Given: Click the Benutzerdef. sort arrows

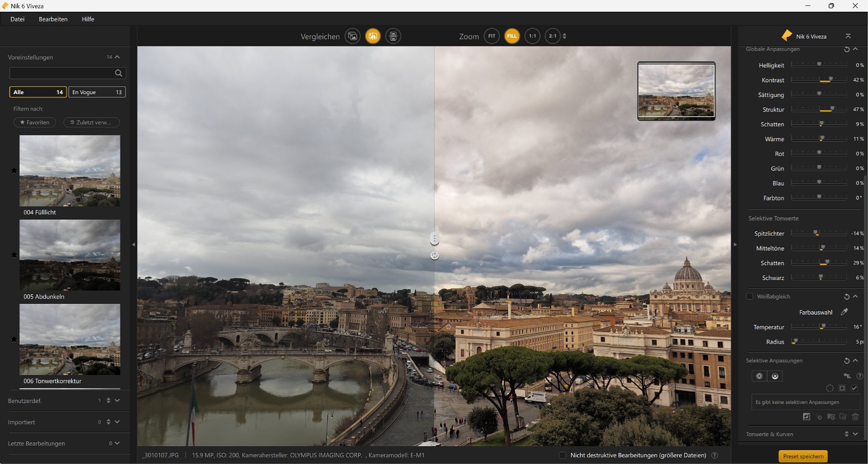Looking at the screenshot, I should 108,401.
